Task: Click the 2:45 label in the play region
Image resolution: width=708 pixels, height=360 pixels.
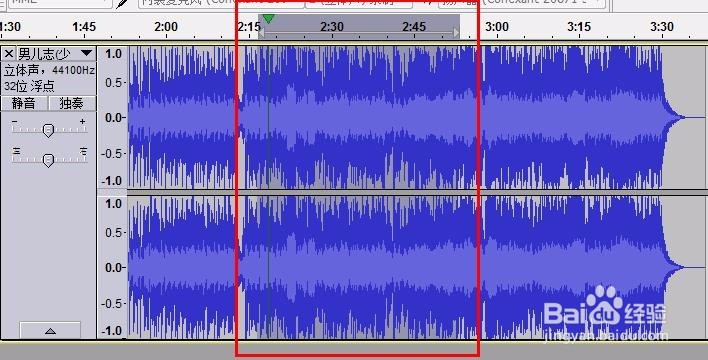Action: 414,27
